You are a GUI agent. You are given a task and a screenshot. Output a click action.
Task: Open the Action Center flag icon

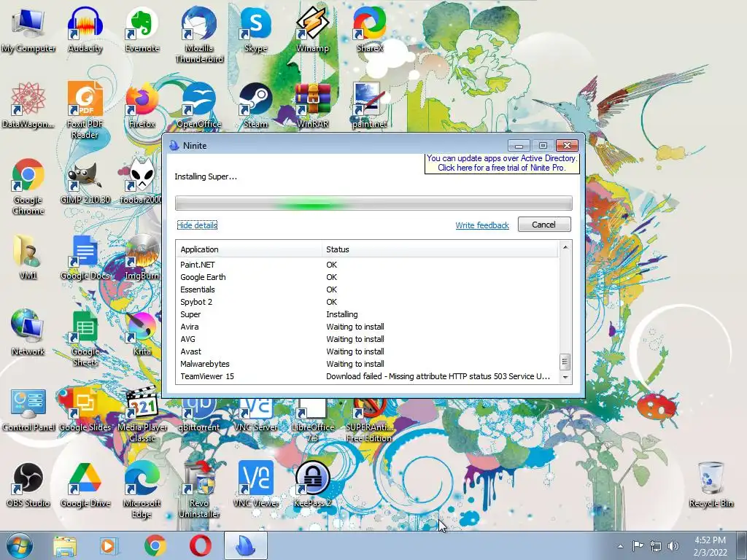(638, 546)
